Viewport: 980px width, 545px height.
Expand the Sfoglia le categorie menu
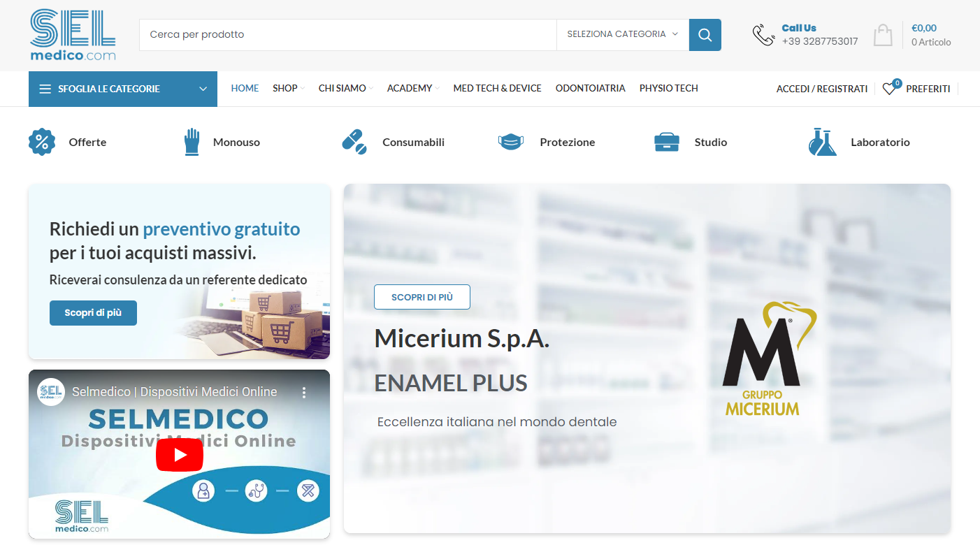click(123, 89)
